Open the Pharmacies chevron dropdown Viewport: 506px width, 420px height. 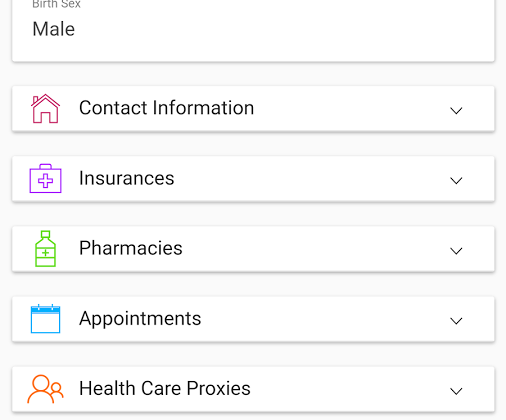point(456,251)
